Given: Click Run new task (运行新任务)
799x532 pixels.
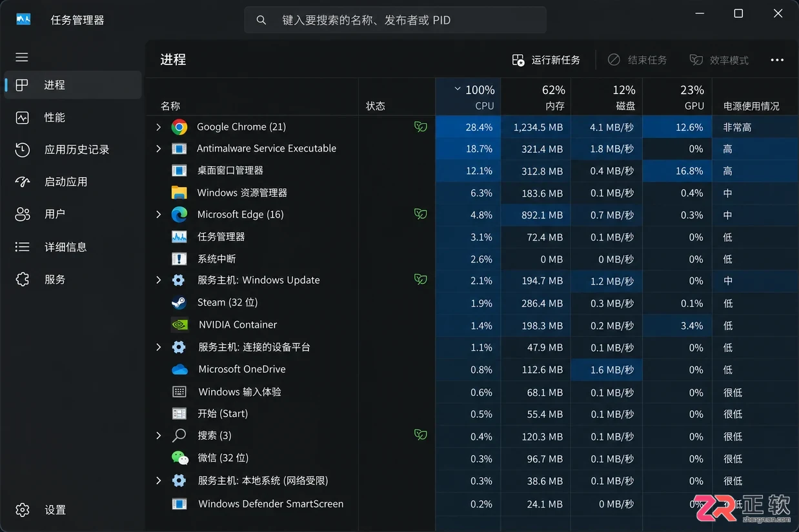Looking at the screenshot, I should tap(546, 60).
